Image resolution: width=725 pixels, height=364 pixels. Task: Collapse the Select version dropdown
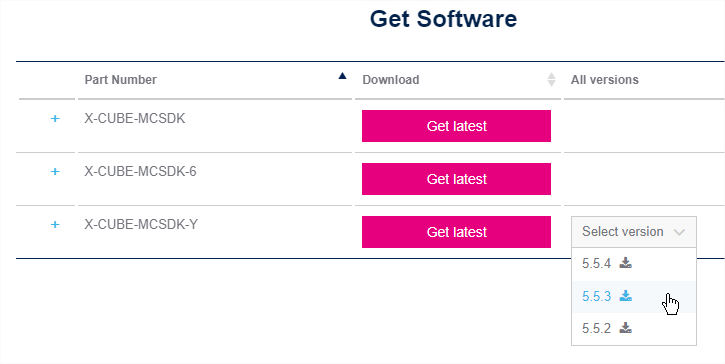[x=634, y=232]
